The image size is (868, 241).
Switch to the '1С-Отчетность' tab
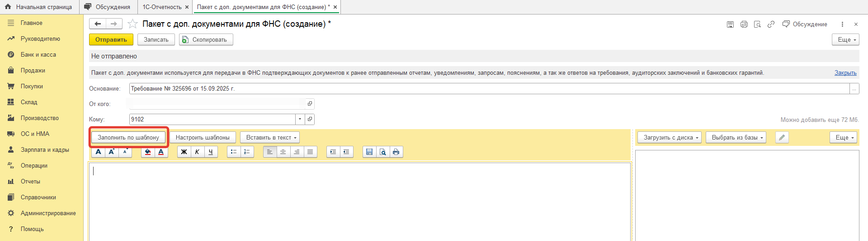(x=162, y=7)
